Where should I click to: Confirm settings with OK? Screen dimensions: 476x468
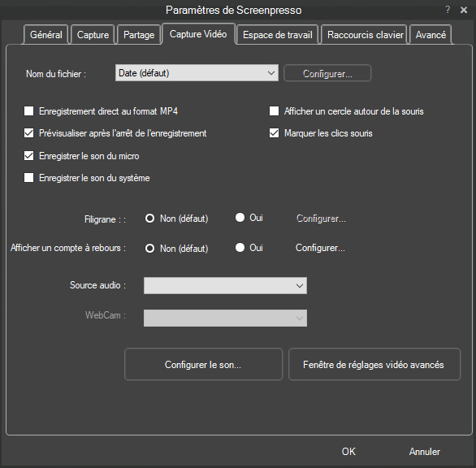coord(348,452)
